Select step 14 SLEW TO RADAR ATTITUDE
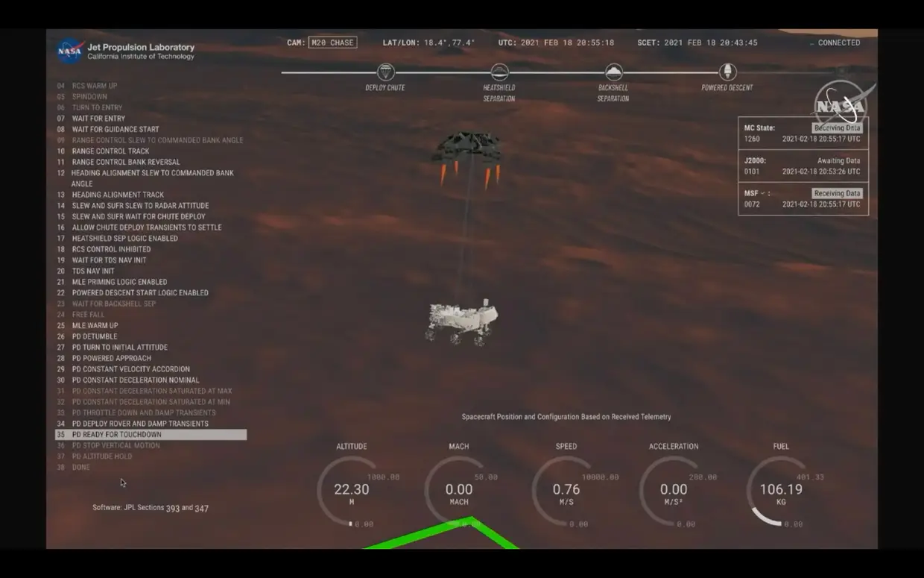Screen dimensions: 924x578 pos(133,206)
